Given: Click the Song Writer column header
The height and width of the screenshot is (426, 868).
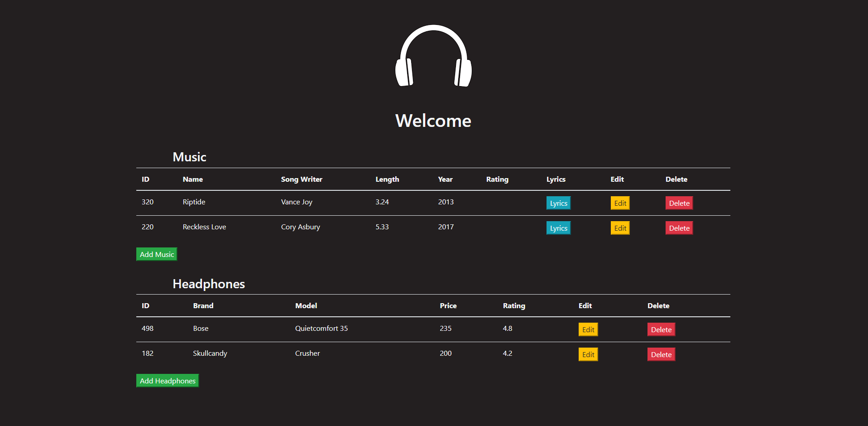Looking at the screenshot, I should [x=302, y=179].
